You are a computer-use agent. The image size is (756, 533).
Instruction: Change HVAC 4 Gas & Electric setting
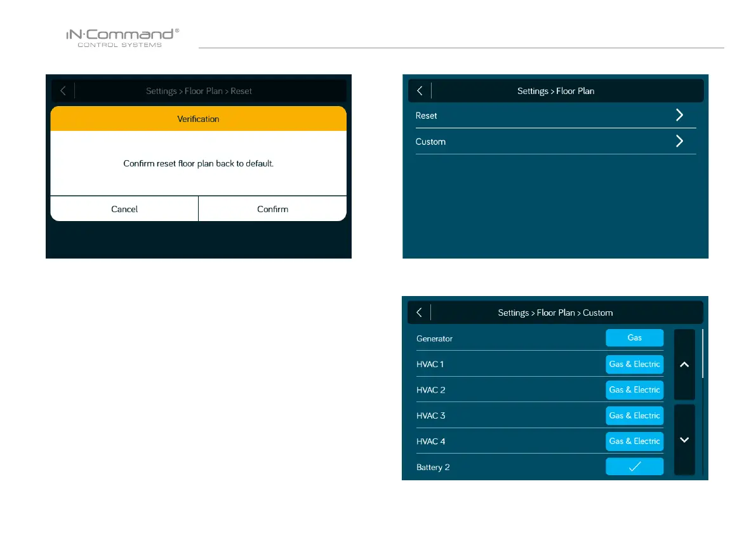[635, 442]
